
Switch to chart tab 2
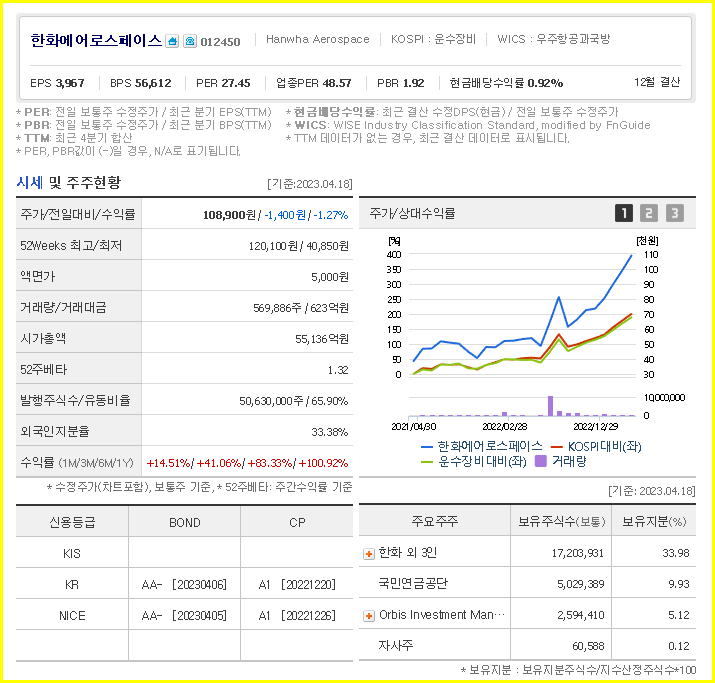[649, 213]
